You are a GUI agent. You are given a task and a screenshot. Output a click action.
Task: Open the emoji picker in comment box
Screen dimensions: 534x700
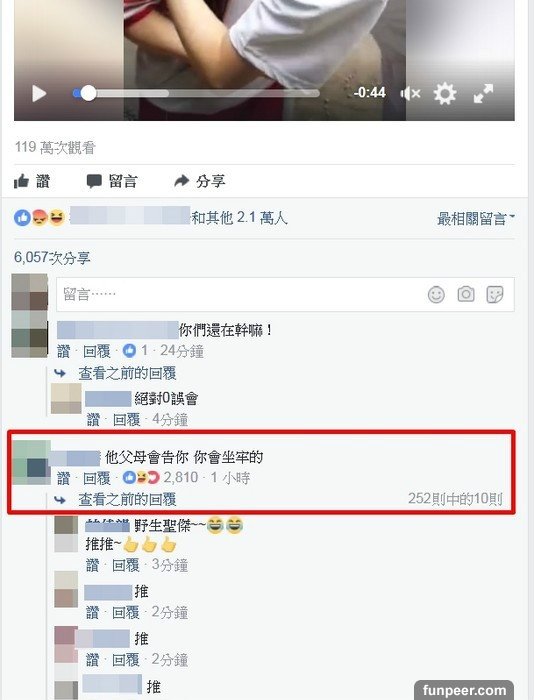point(436,295)
